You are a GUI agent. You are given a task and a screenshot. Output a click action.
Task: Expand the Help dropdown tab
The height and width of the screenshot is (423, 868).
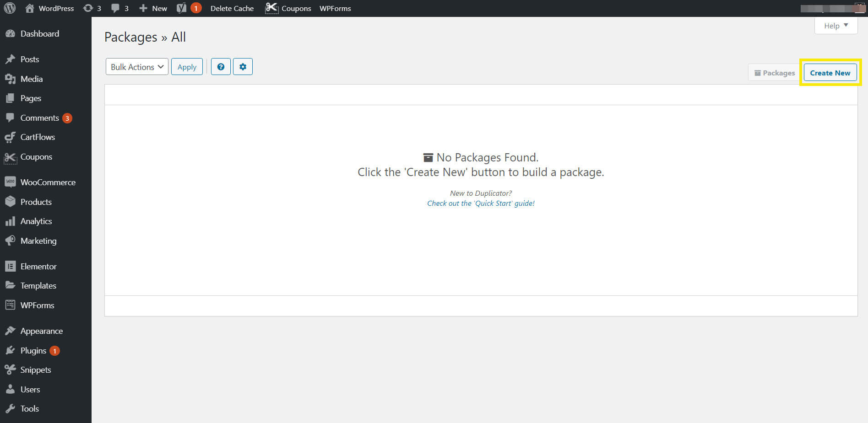(835, 26)
